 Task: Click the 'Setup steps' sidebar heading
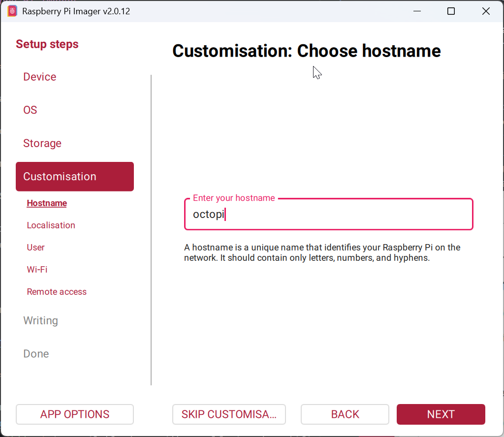pyautogui.click(x=47, y=44)
